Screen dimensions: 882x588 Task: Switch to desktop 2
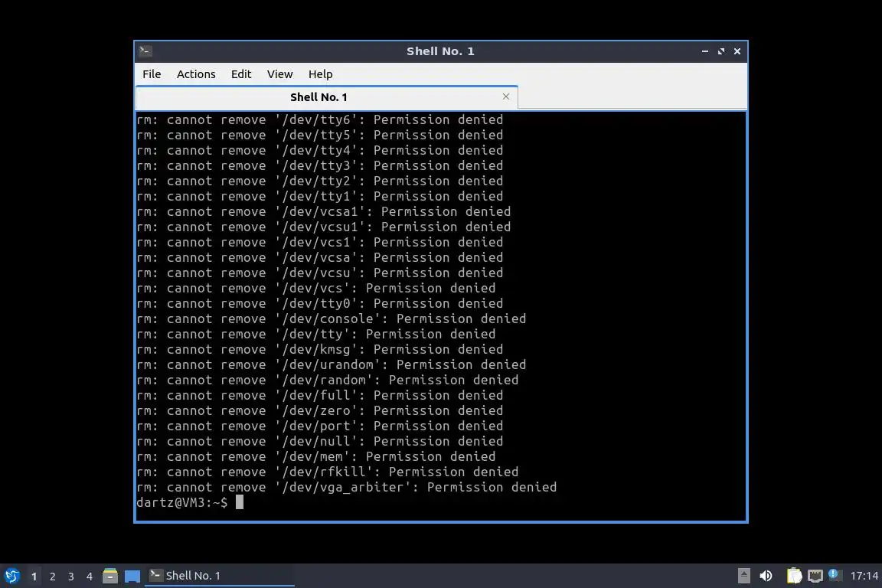pos(52,577)
